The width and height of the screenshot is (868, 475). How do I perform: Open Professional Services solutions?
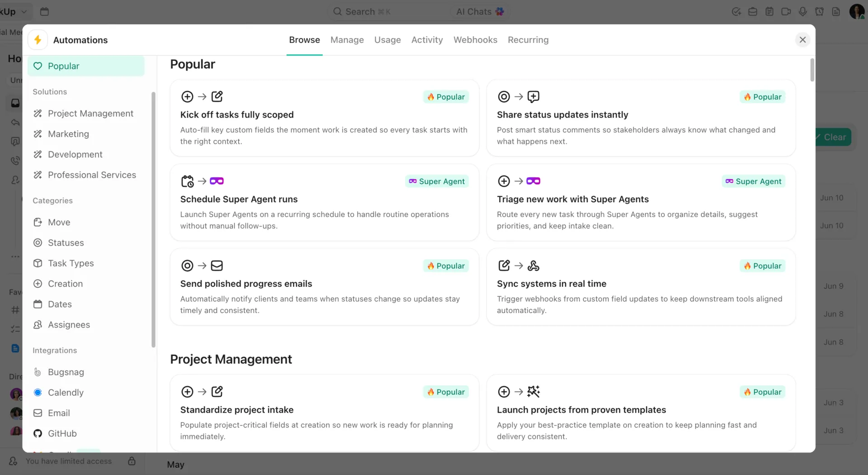coord(86,175)
